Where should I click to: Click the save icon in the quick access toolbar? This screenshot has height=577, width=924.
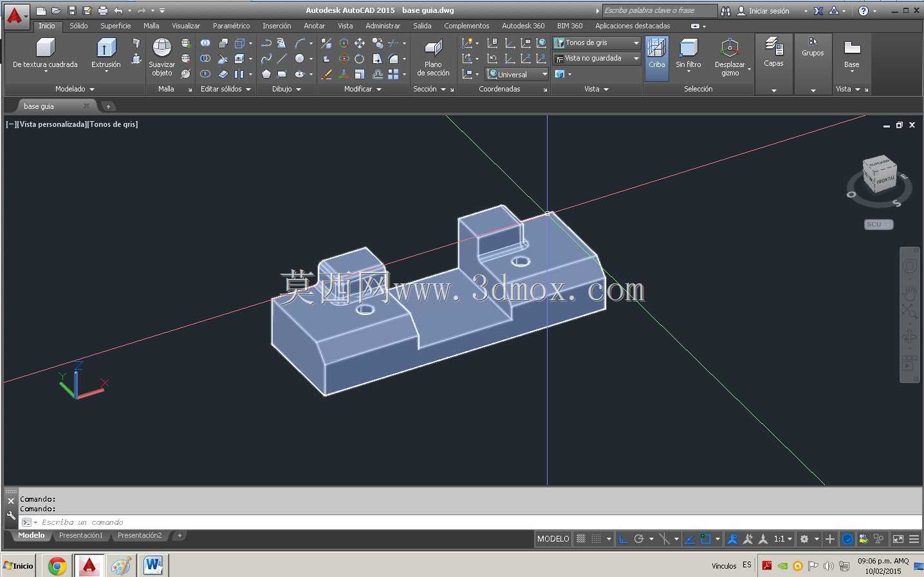71,10
